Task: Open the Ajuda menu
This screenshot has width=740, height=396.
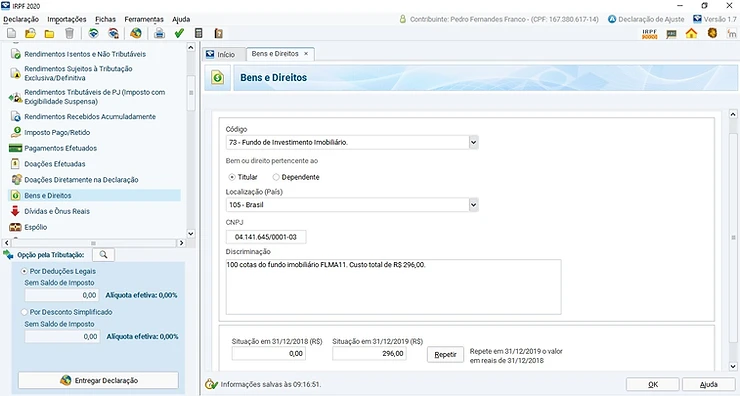Action: point(181,19)
